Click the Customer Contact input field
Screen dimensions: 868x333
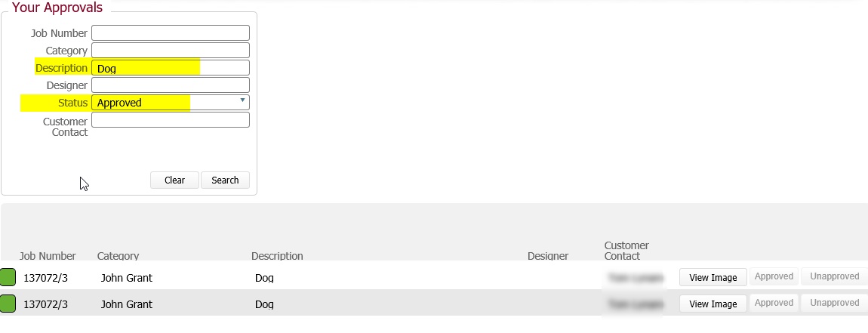pos(170,120)
